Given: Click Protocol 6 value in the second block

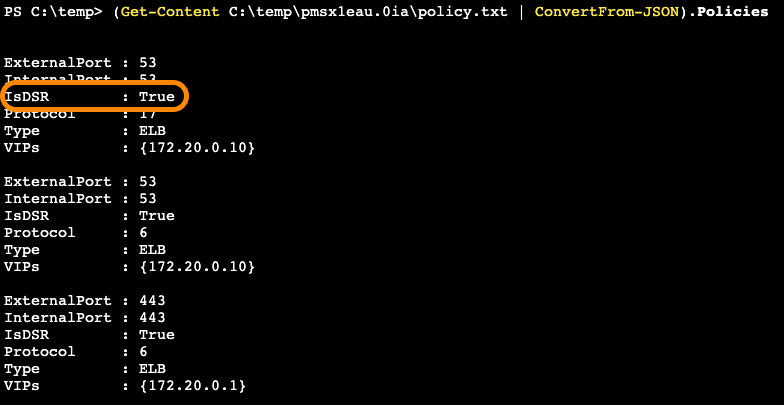Looking at the screenshot, I should click(x=143, y=233).
